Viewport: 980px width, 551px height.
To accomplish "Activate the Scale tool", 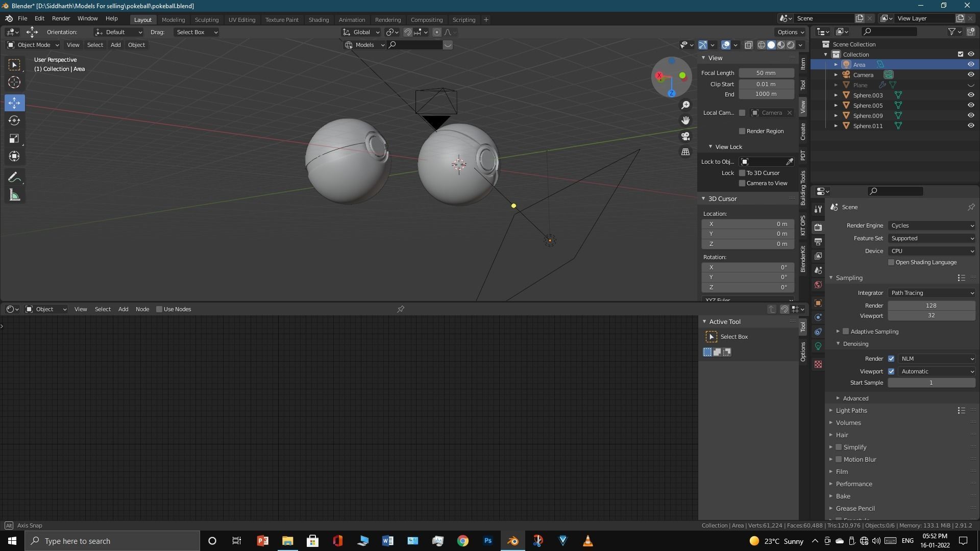I will click(14, 139).
